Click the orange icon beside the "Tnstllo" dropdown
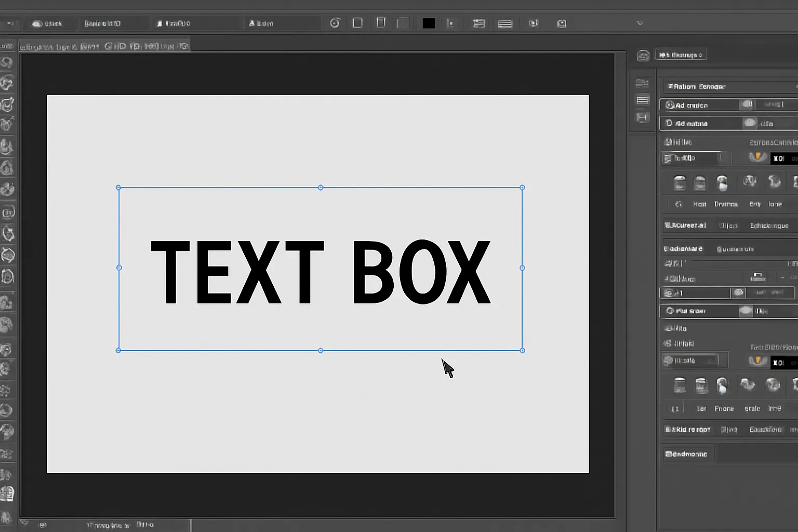This screenshot has height=532, width=798. (757, 156)
